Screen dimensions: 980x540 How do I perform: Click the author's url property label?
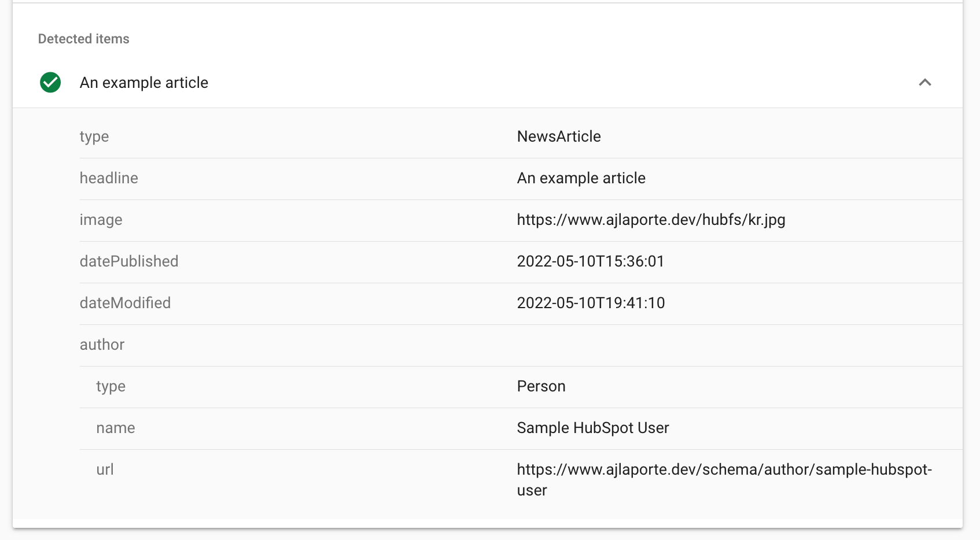click(x=105, y=469)
